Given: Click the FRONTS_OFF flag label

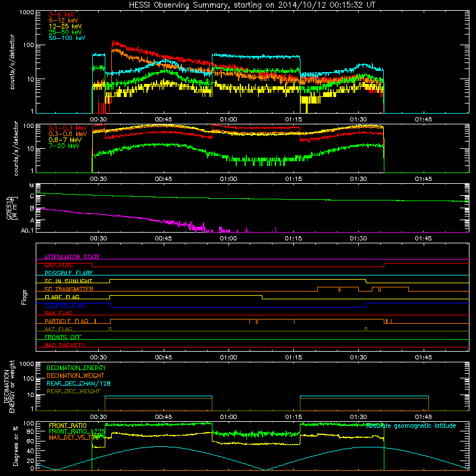Looking at the screenshot, I should [x=63, y=337].
